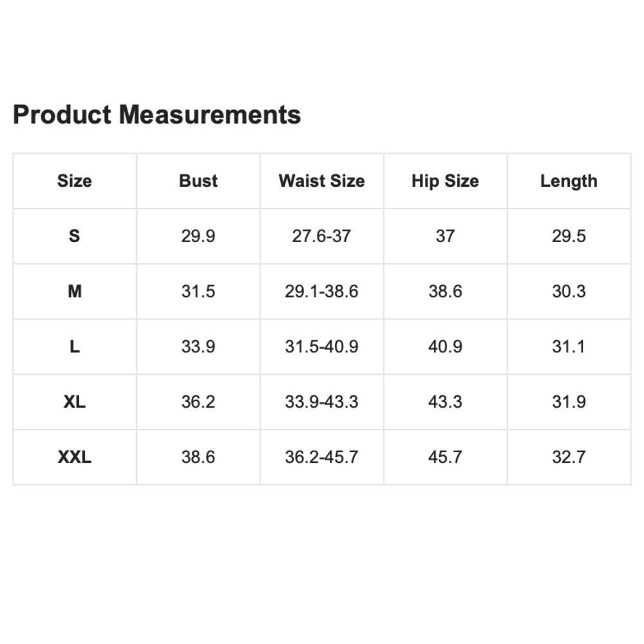The height and width of the screenshot is (644, 644).
Task: Select waist range 33.9-43.3
Action: (x=321, y=402)
